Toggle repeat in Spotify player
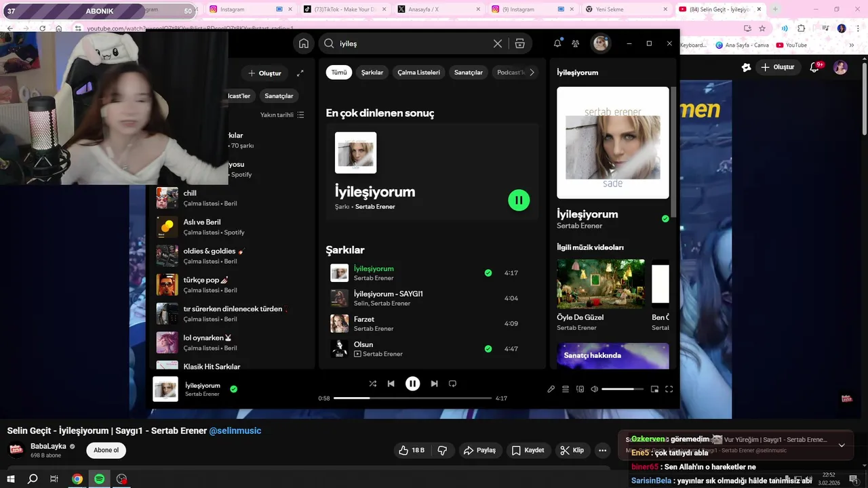Screen dimensions: 868x488 [x=452, y=384]
